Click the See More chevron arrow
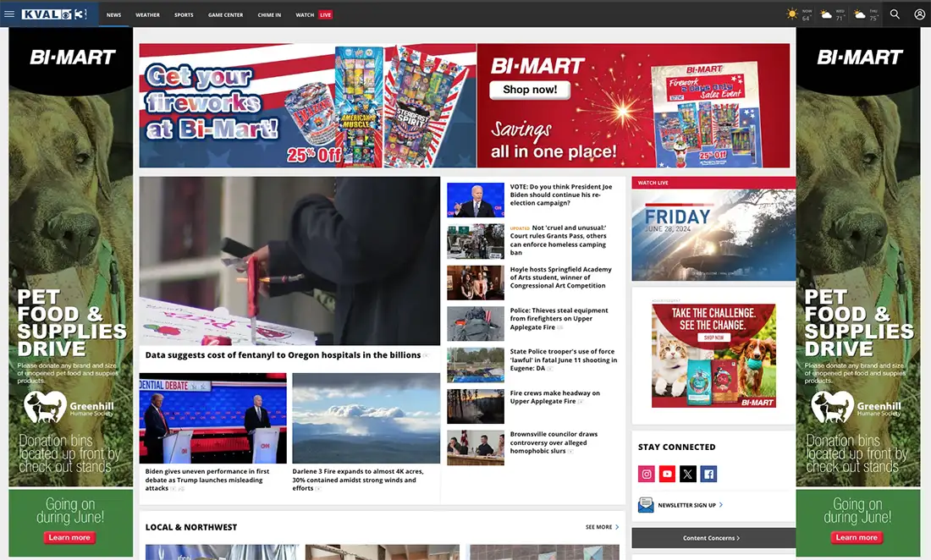The image size is (931, 560). point(617,527)
